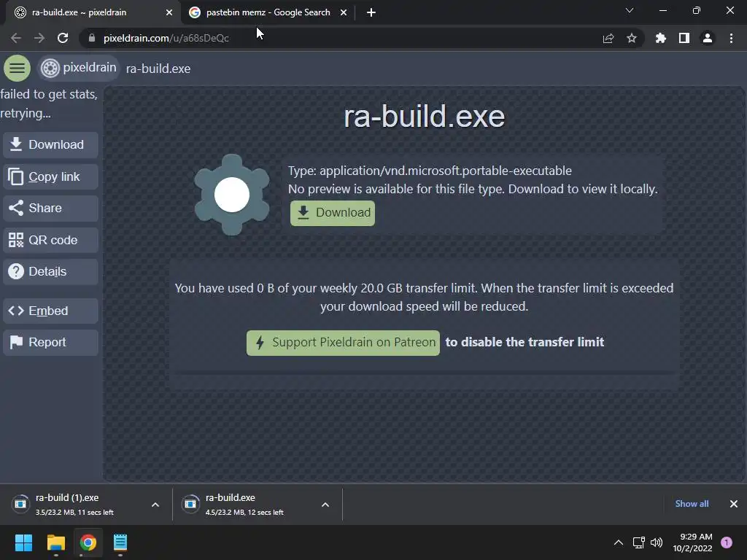
Task: Close the pastebin memz tab
Action: coord(344,12)
